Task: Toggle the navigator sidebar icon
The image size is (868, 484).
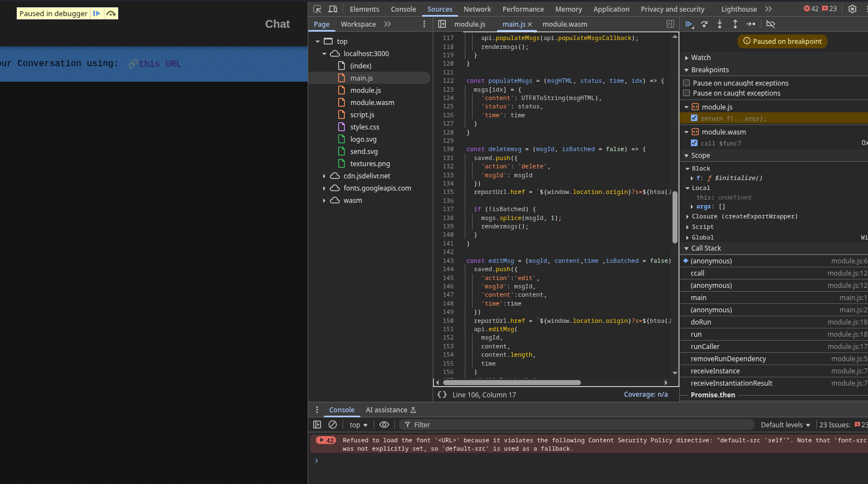Action: click(442, 24)
